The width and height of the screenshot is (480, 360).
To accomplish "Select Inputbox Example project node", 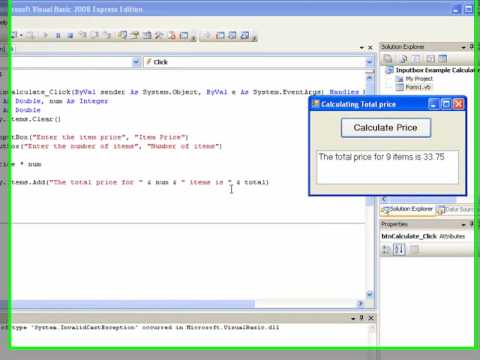I will (x=431, y=70).
